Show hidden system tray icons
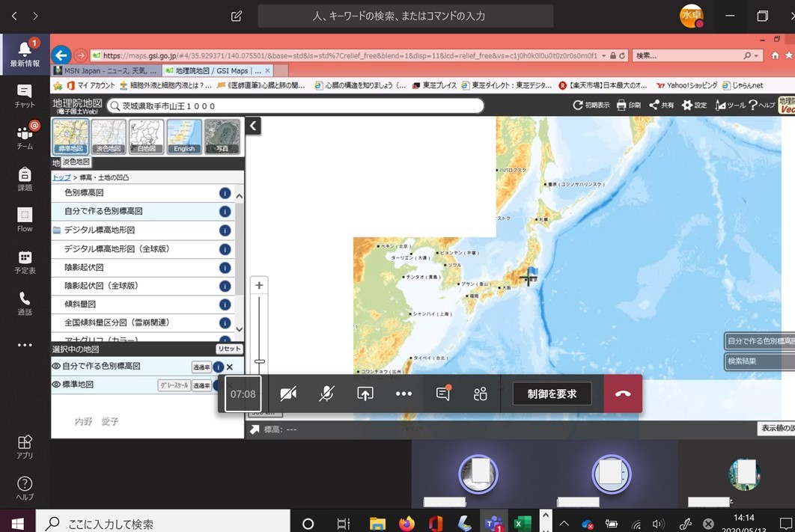This screenshot has height=532, width=795. pyautogui.click(x=564, y=524)
